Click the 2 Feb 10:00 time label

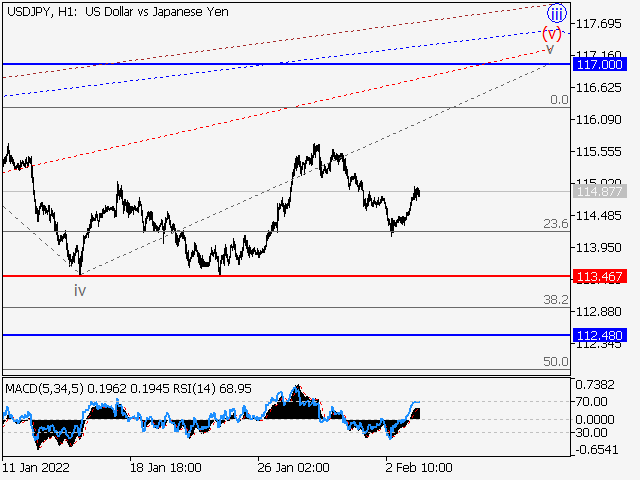419,467
